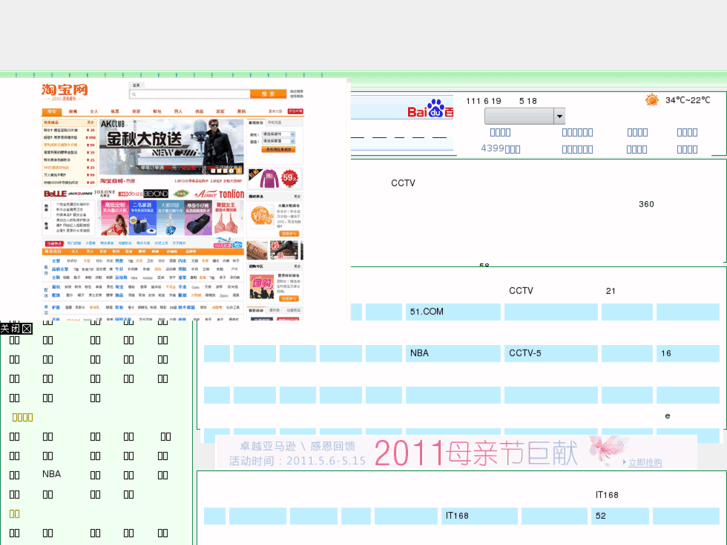Click the IT168 cell in bottom blue row
The height and width of the screenshot is (545, 727).
point(479,516)
